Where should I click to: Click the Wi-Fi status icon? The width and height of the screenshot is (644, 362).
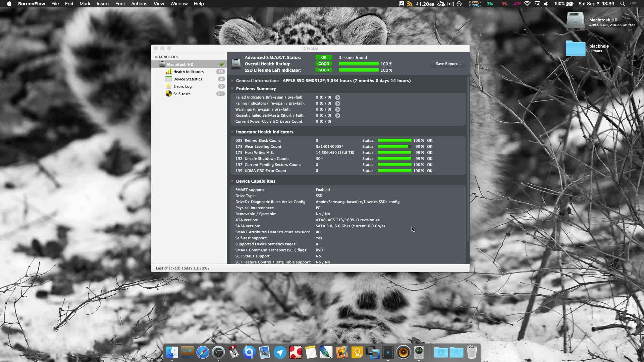pos(527,4)
